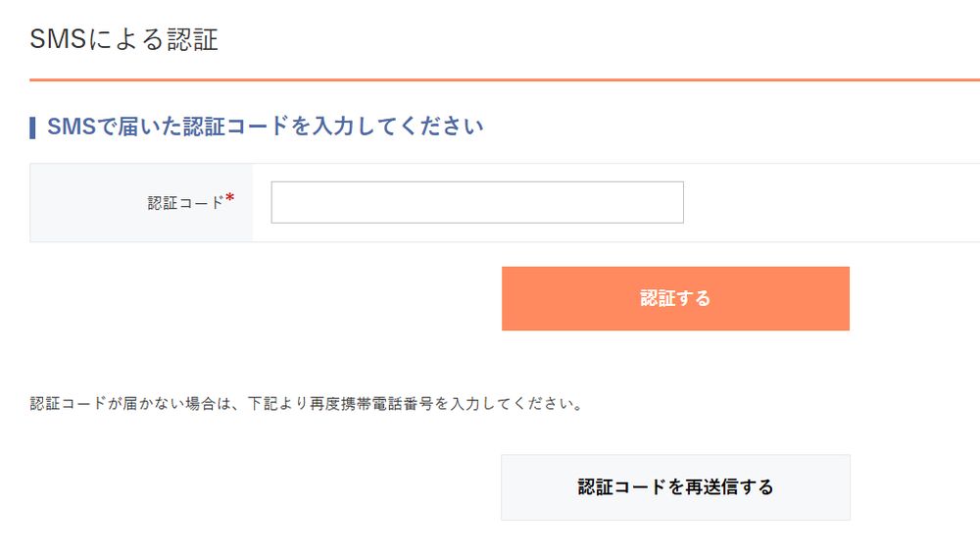Click empty white area right of input box
Screen dimensions: 980x557
pos(831,203)
